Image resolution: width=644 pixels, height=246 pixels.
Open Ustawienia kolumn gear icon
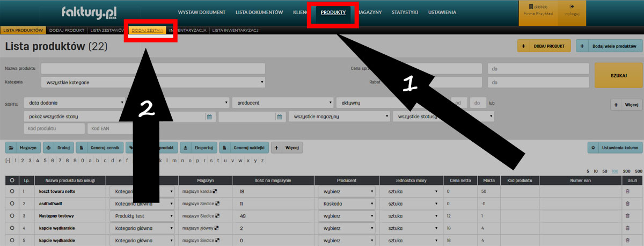click(x=593, y=147)
